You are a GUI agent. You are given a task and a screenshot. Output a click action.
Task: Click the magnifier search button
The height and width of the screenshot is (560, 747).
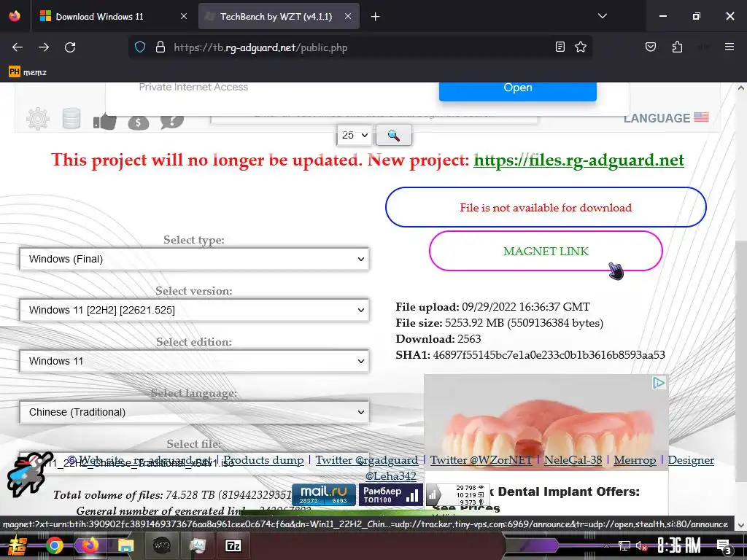click(393, 135)
